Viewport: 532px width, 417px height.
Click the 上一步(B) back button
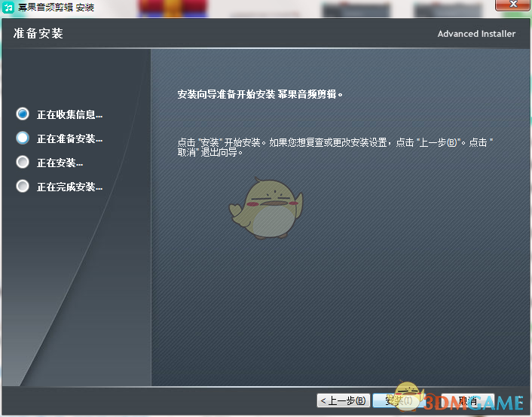tap(343, 400)
